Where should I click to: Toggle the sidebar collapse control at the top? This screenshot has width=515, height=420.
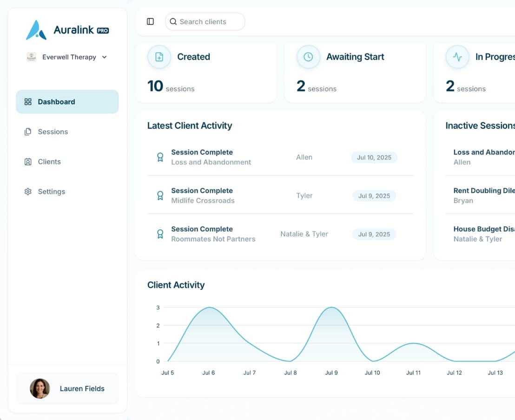pos(150,21)
